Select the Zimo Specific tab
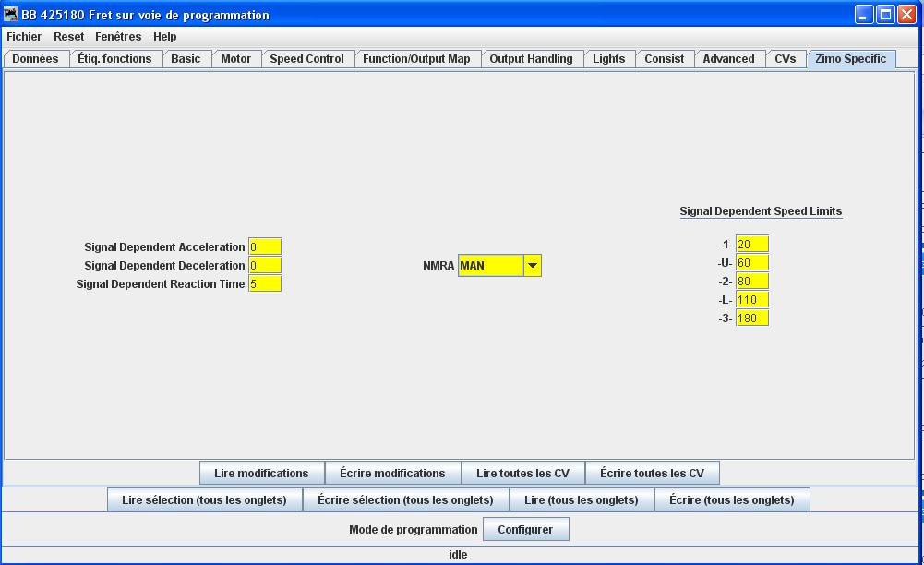 [x=850, y=59]
